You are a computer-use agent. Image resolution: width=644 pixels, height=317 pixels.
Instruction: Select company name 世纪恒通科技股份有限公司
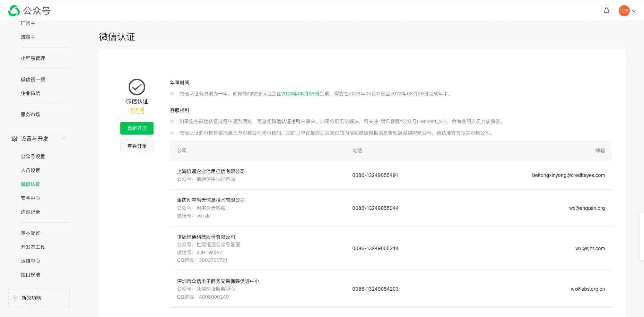pyautogui.click(x=206, y=237)
